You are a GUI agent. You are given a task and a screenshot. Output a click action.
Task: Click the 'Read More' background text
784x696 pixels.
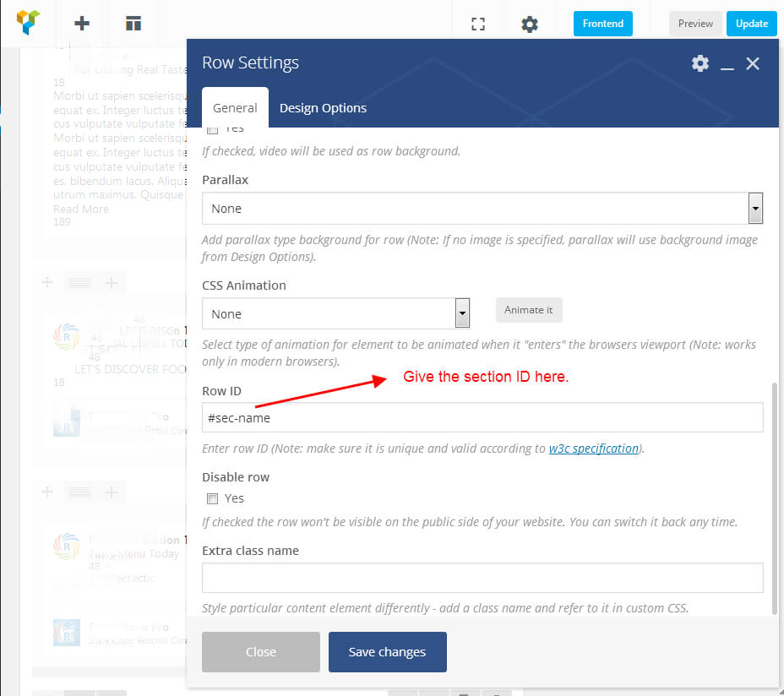(81, 209)
